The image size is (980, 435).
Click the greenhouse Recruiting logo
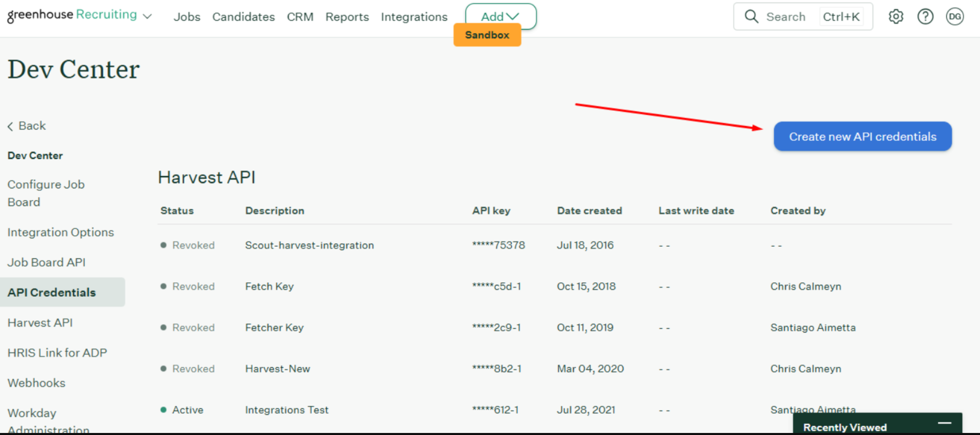tap(72, 15)
